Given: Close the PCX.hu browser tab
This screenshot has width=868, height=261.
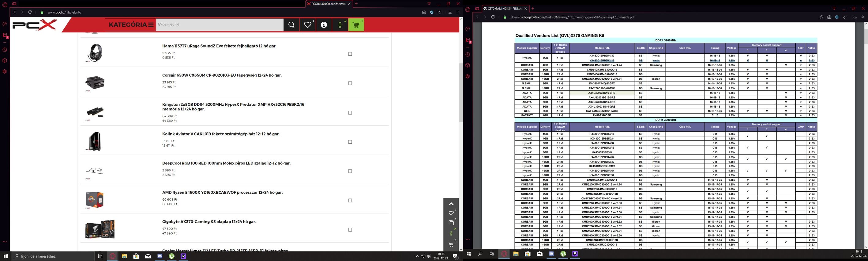Looking at the screenshot, I should click(x=349, y=4).
